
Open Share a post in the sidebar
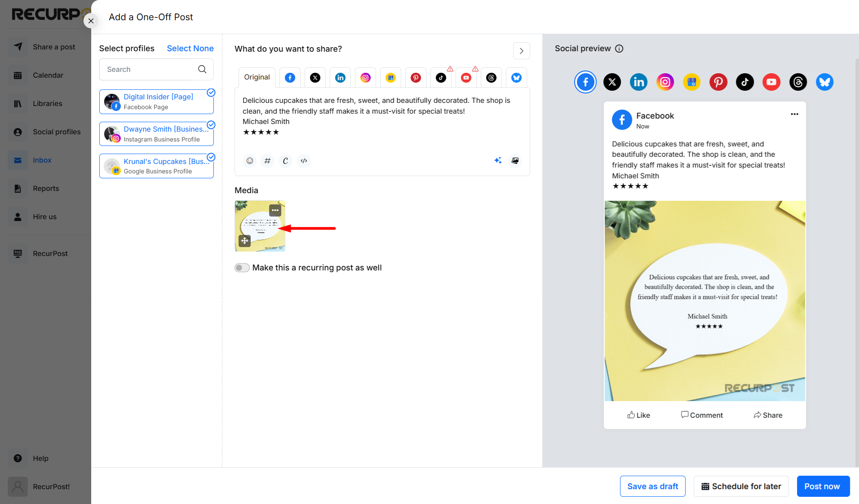coord(45,47)
